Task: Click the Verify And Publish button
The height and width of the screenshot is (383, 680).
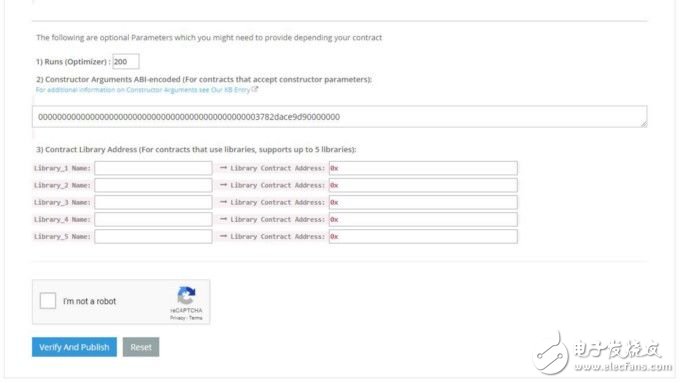Action: pos(74,347)
